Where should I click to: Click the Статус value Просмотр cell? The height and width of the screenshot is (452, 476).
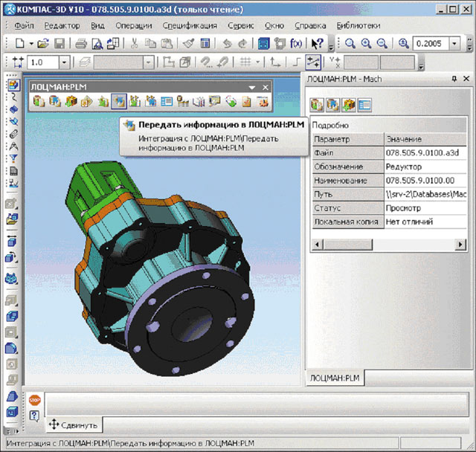[426, 208]
